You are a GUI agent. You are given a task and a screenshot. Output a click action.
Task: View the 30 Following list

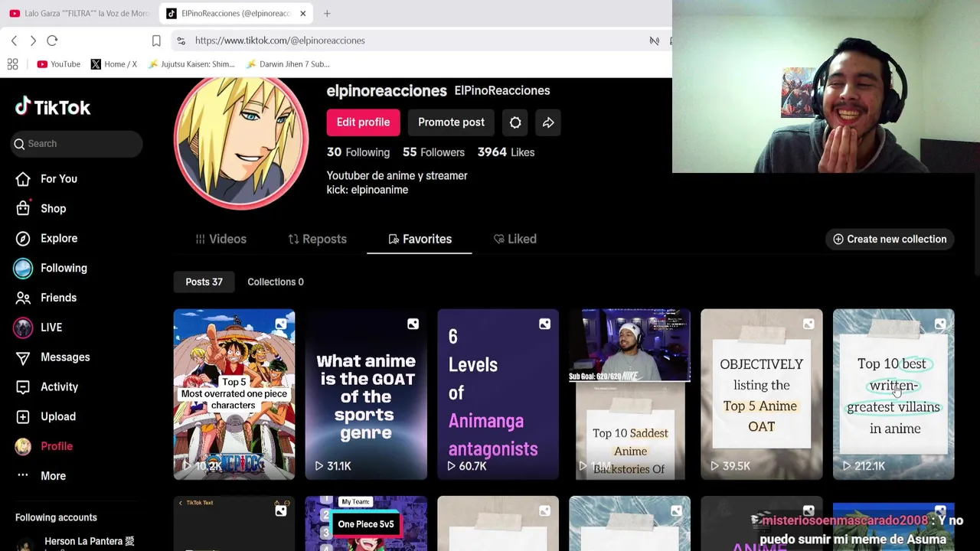tap(358, 152)
